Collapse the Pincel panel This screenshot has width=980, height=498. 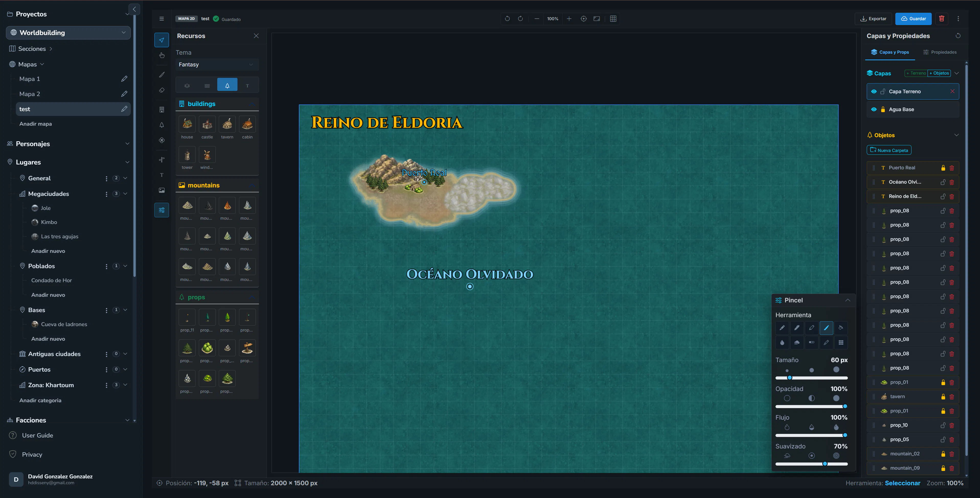pyautogui.click(x=848, y=300)
